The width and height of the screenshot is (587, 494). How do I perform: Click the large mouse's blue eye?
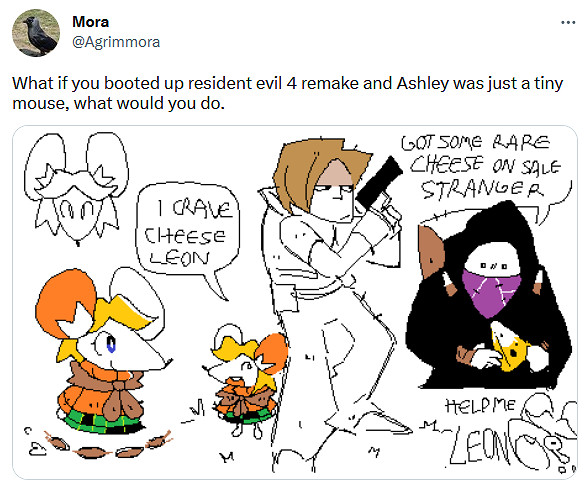[x=111, y=344]
